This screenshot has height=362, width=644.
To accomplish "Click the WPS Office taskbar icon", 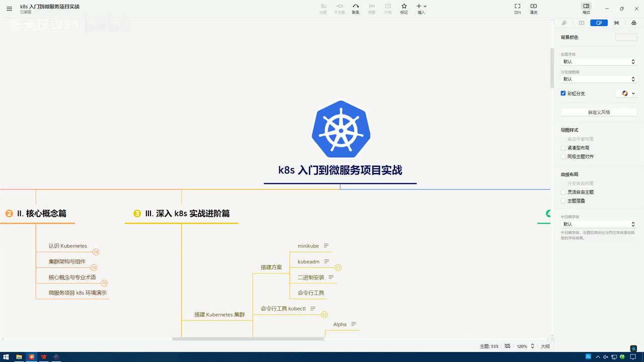I will tap(44, 357).
